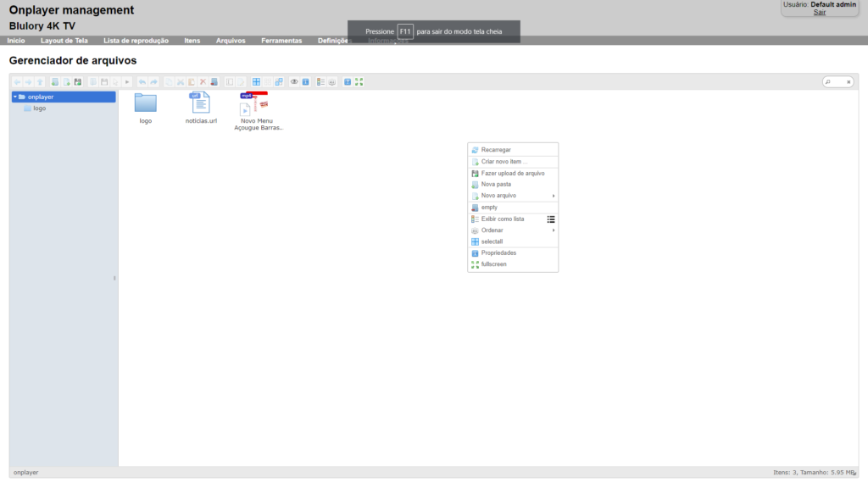
Task: Click the eye preview icon in the toolbar
Action: 294,82
